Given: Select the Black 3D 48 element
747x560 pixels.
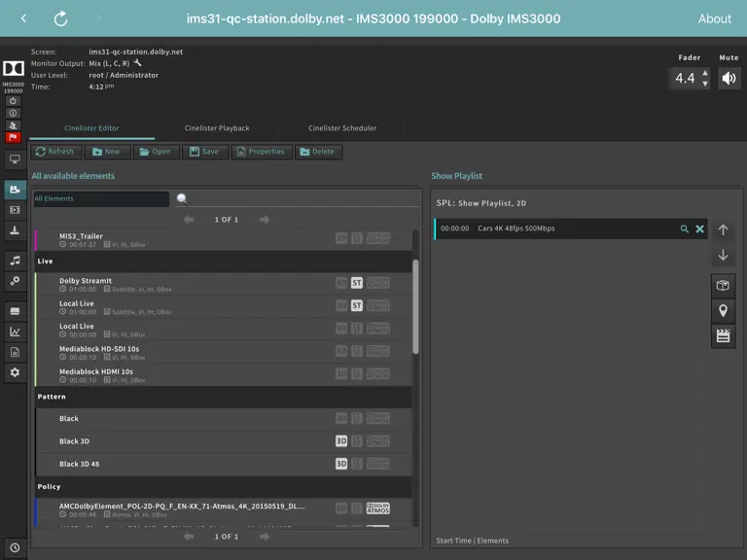Looking at the screenshot, I should pyautogui.click(x=224, y=465).
